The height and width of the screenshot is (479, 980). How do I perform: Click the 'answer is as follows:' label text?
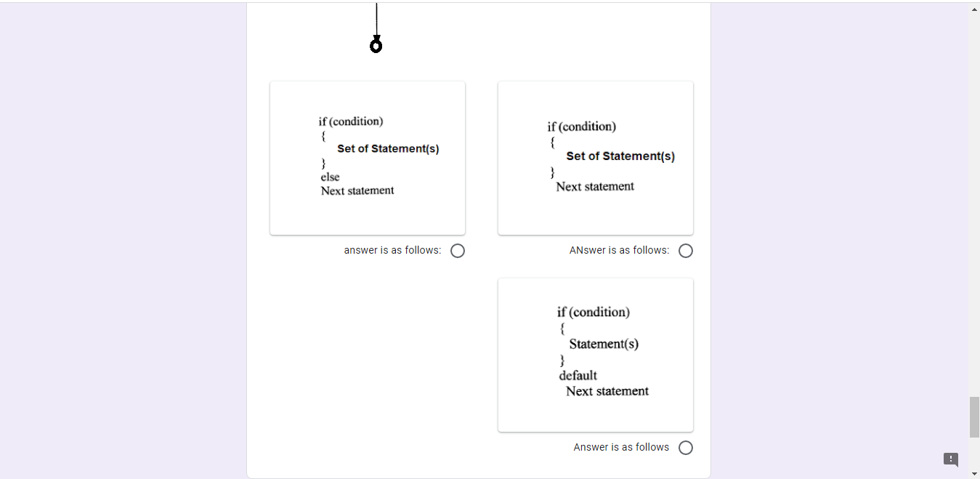click(x=392, y=250)
